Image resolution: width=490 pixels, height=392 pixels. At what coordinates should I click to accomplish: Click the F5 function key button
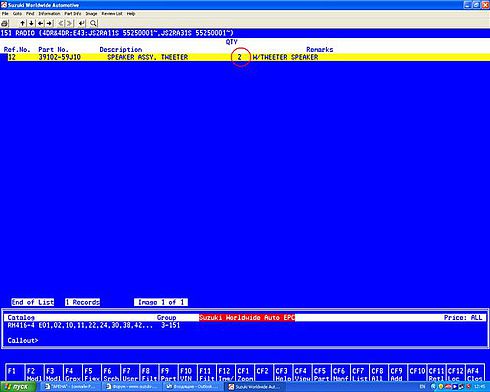coord(92,374)
